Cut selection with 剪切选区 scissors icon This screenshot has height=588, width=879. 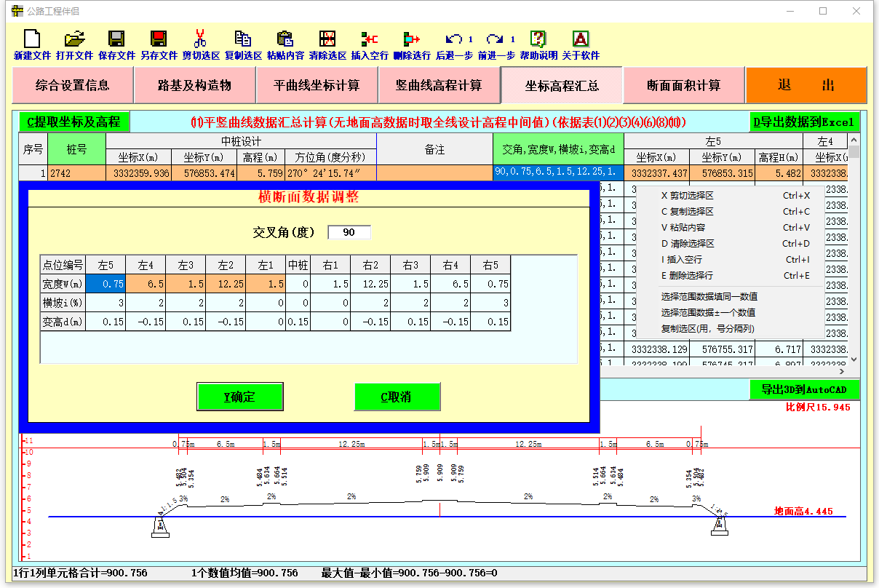201,39
